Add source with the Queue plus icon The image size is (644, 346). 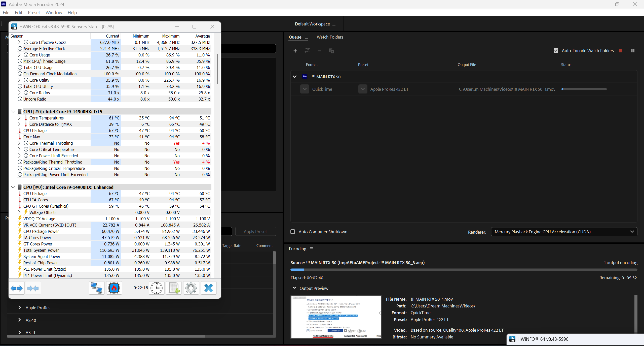coord(295,51)
